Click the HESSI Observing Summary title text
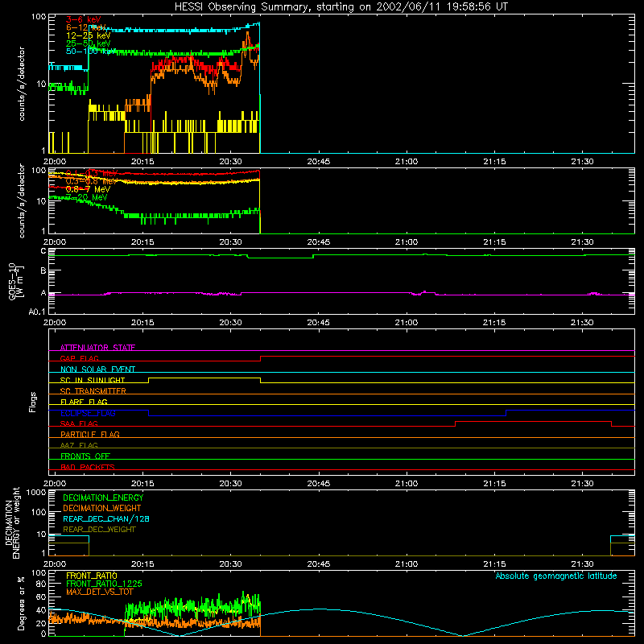 (x=341, y=7)
